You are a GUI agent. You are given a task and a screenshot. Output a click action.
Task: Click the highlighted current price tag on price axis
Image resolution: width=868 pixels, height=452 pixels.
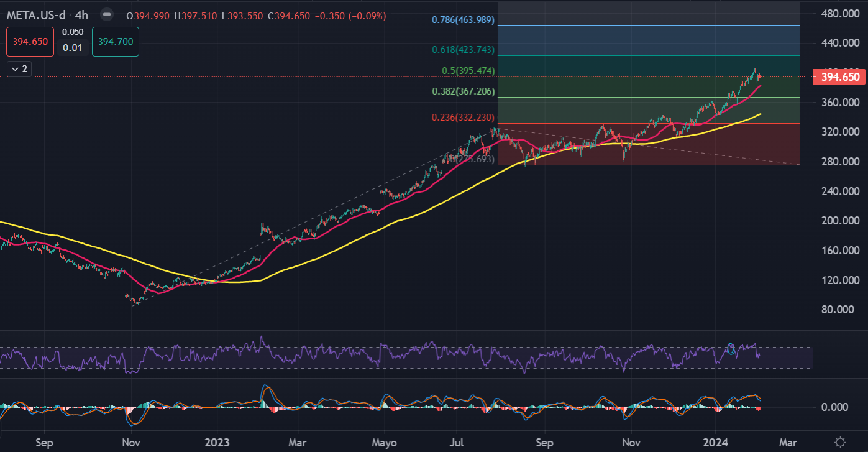839,77
